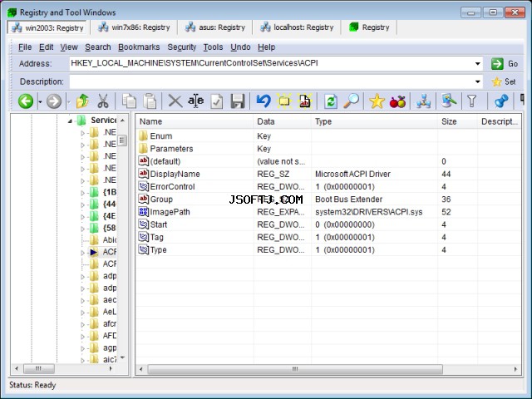
Task: Expand the {1B tree node
Action: click(82, 193)
